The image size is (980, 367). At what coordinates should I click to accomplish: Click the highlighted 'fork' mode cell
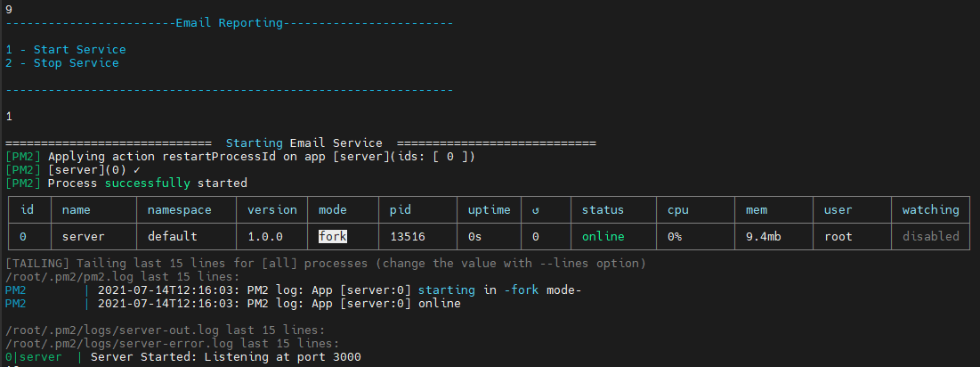(333, 236)
